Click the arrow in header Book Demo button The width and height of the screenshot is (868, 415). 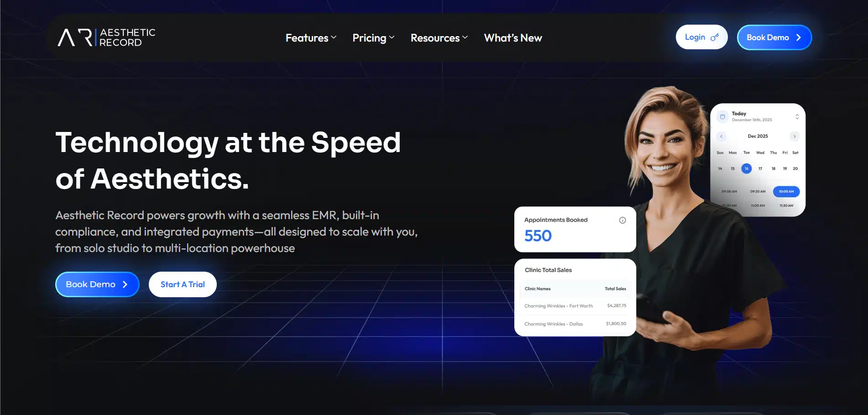click(799, 37)
